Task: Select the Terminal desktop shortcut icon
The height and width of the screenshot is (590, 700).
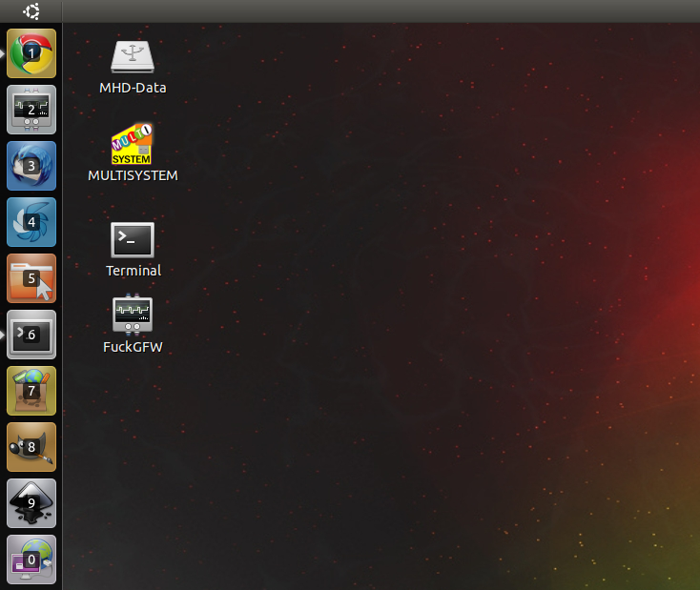Action: (x=133, y=240)
